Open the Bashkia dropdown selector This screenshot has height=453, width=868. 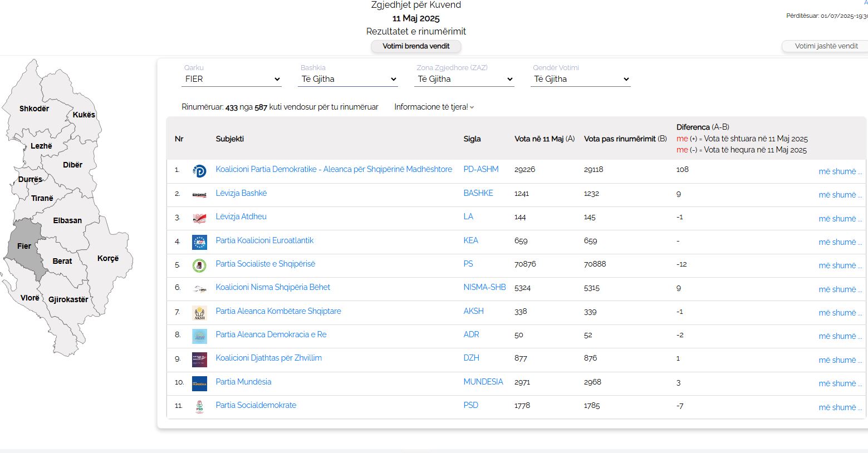[349, 79]
